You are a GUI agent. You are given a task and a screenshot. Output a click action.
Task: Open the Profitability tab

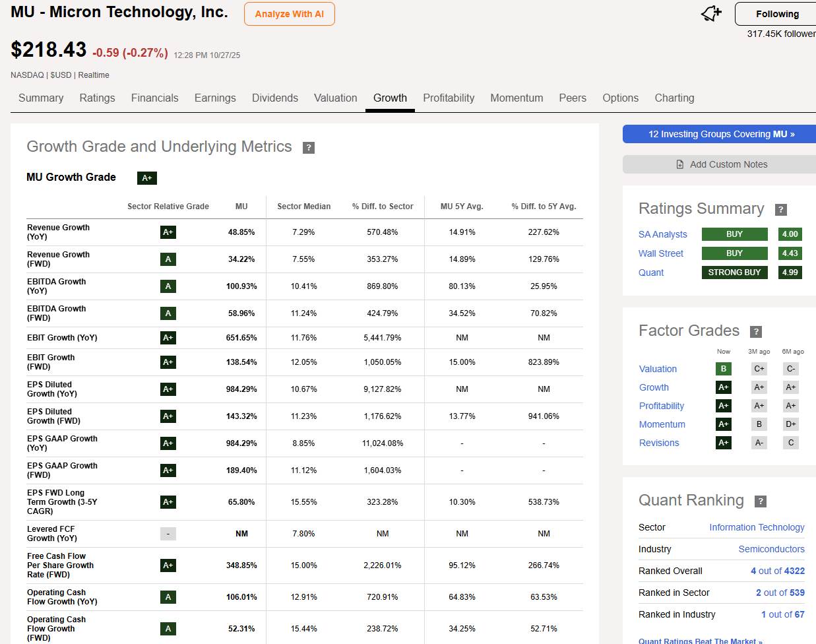(449, 98)
